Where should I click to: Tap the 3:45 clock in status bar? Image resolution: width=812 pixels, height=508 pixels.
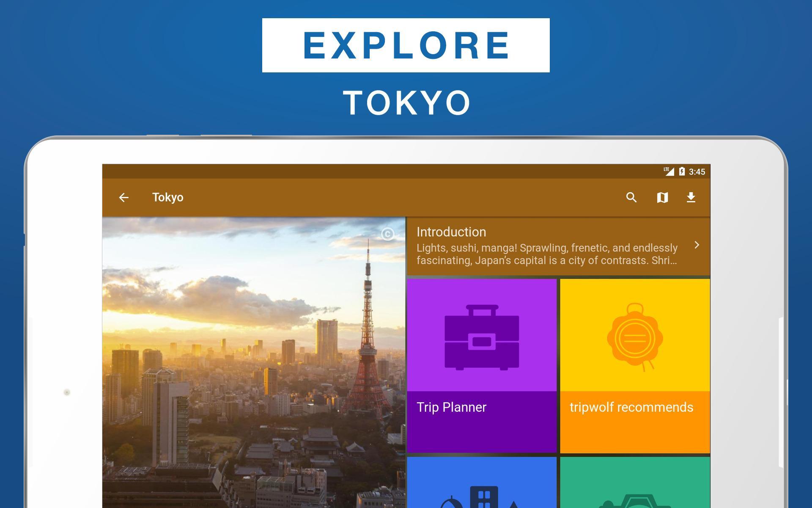[697, 171]
